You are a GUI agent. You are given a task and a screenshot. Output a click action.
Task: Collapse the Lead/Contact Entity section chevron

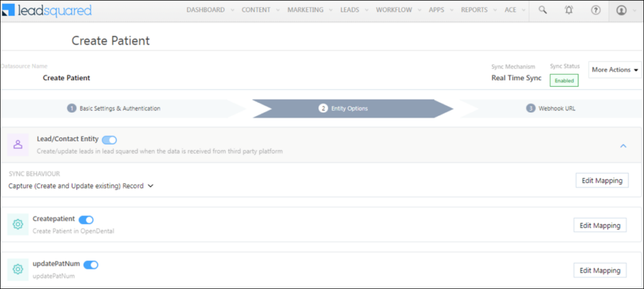623,145
